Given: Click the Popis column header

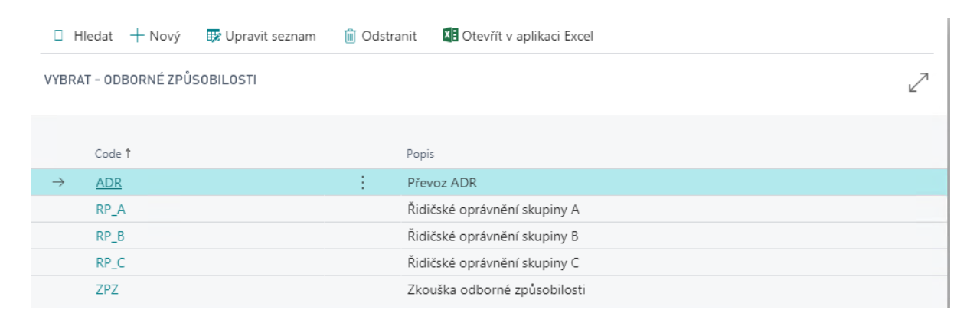Looking at the screenshot, I should point(420,154).
